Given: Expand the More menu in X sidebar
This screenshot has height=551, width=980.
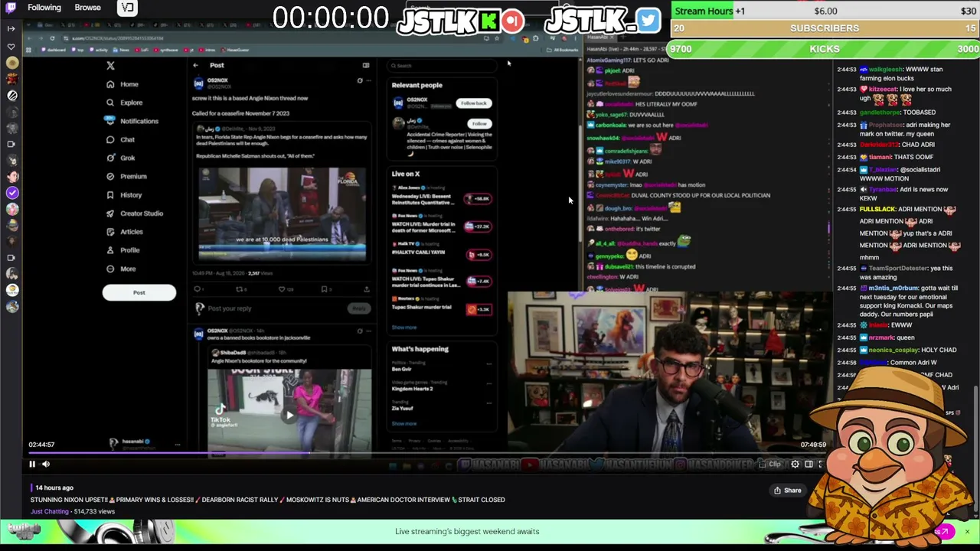Looking at the screenshot, I should point(122,269).
